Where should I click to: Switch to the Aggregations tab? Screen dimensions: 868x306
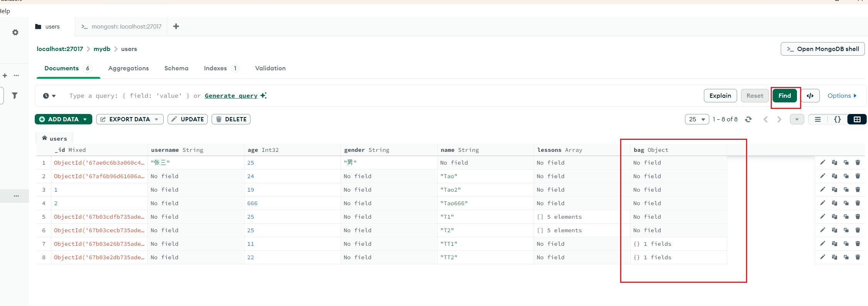(128, 68)
